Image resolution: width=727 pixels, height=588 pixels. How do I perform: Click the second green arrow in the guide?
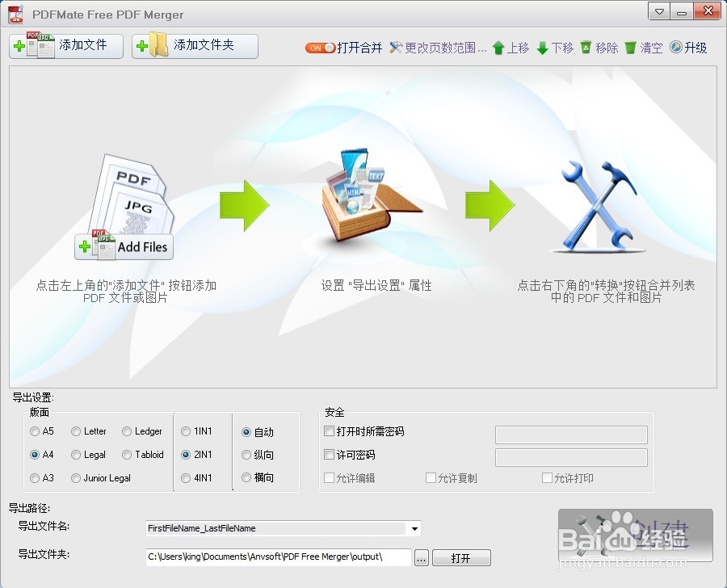(x=490, y=205)
